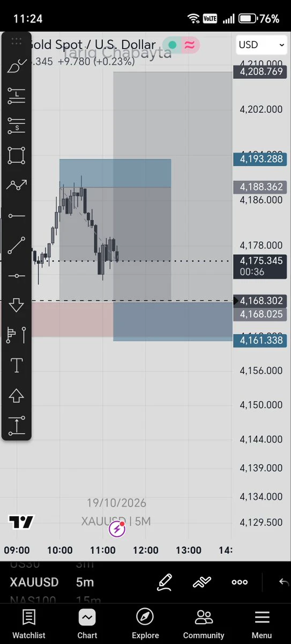Select the horizontal line tool
This screenshot has height=644, width=291.
click(16, 276)
